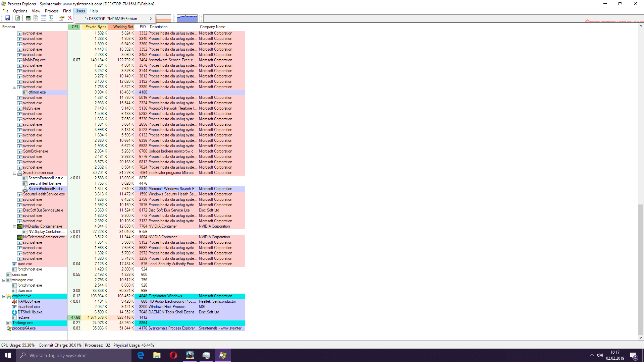Show hidden tray icons chevron
The height and width of the screenshot is (362, 644).
pos(592,355)
